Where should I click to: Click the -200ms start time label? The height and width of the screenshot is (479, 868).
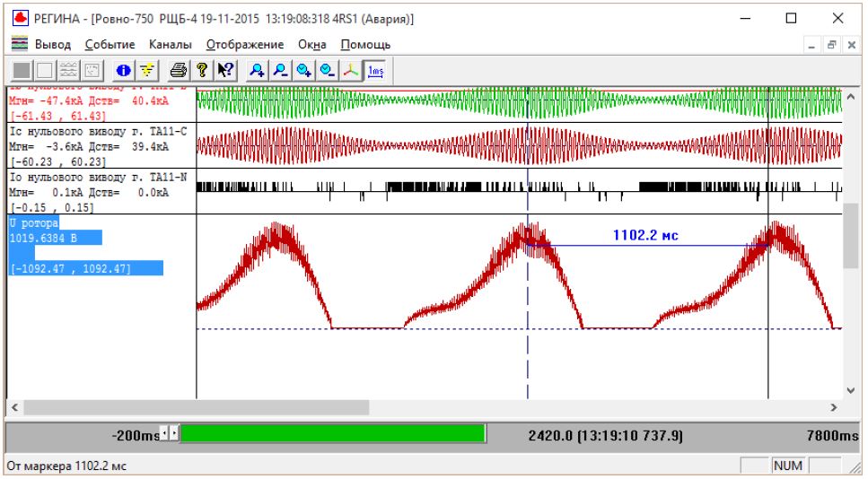pyautogui.click(x=135, y=435)
